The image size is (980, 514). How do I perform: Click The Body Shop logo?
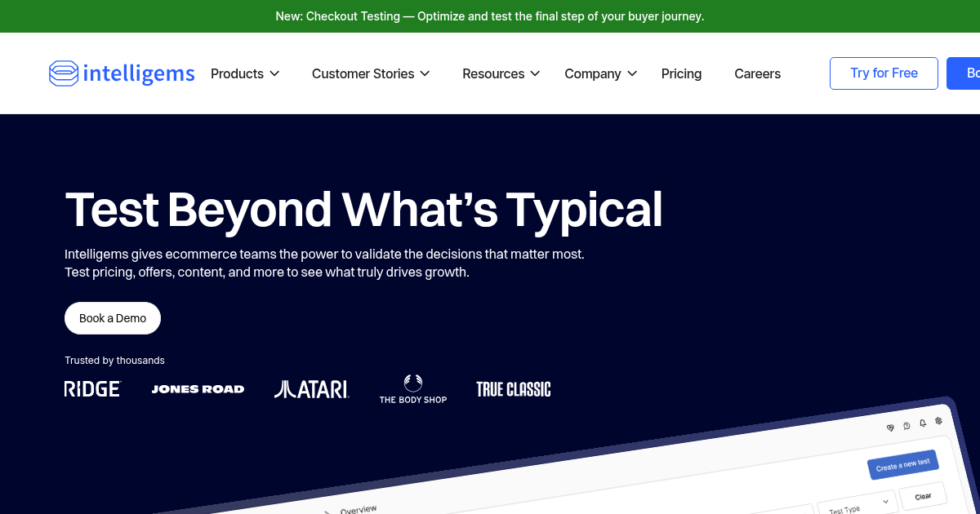413,389
